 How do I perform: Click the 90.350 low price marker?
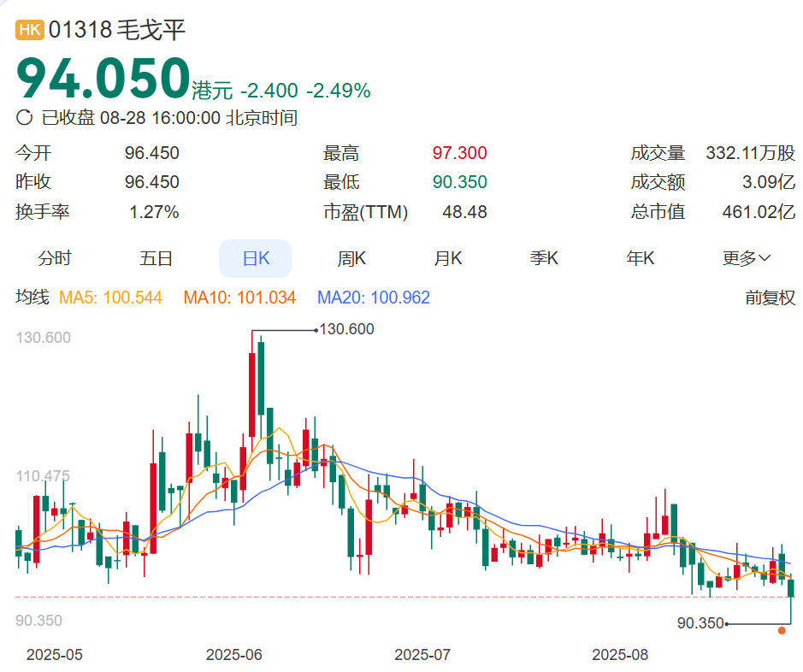point(700,624)
